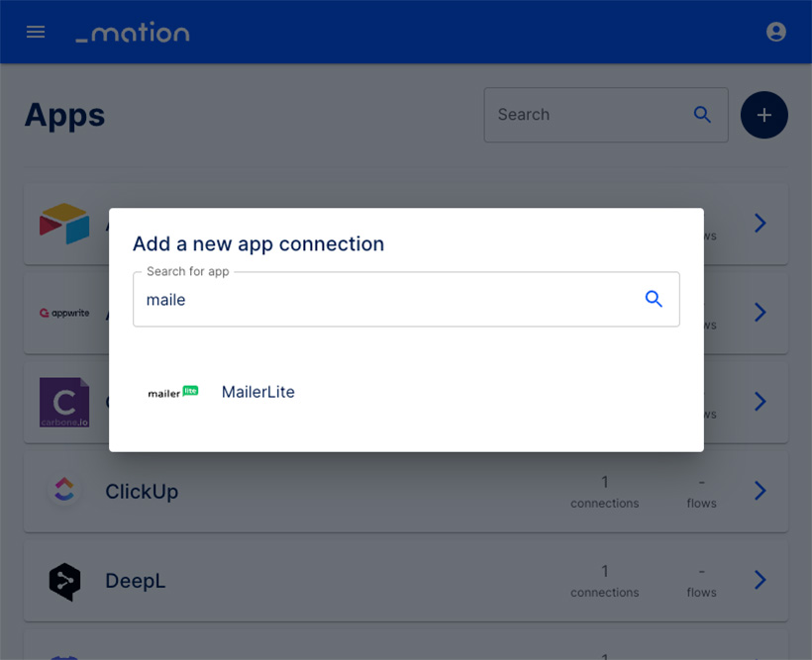Open the hamburger navigation menu
The height and width of the screenshot is (660, 812).
click(36, 32)
